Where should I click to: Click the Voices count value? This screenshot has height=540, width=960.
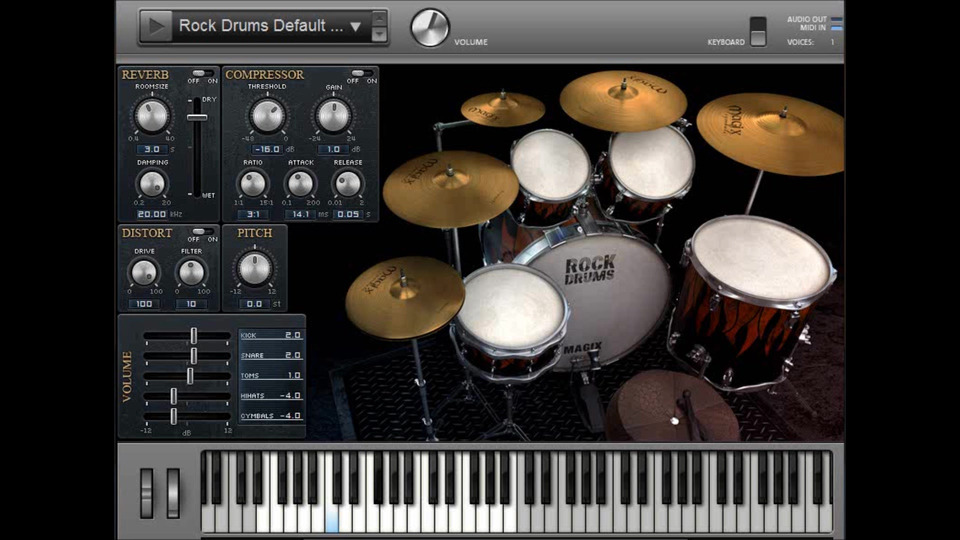tap(832, 42)
